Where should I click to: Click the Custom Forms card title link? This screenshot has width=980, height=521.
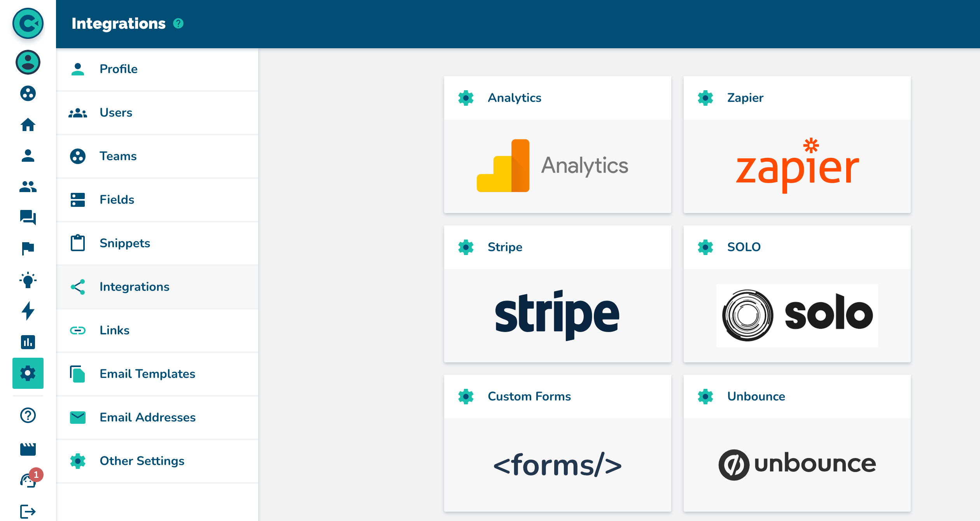pos(529,396)
